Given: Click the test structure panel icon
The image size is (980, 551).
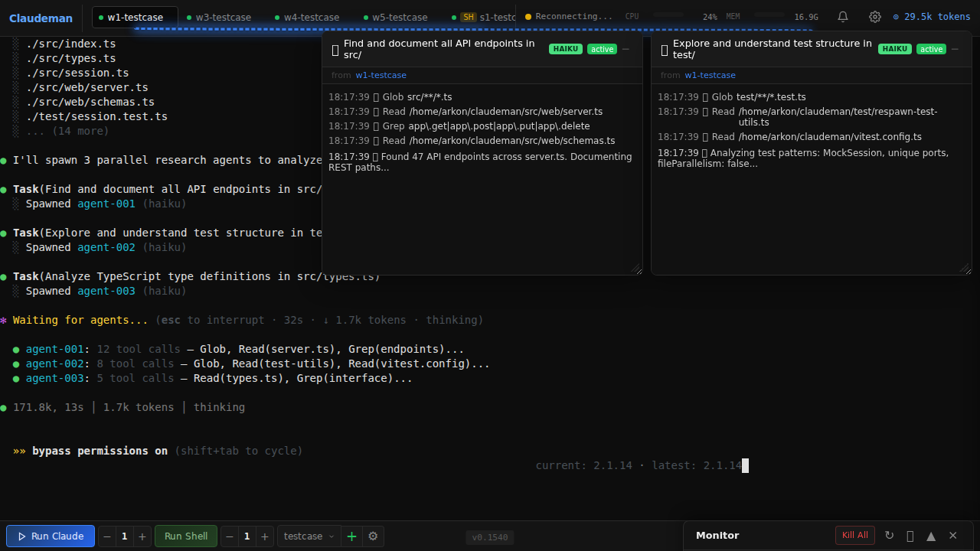Looking at the screenshot, I should pyautogui.click(x=665, y=51).
